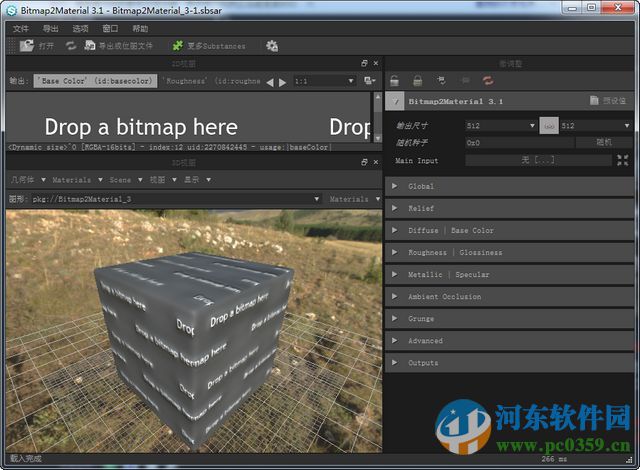The image size is (640, 470).
Task: Click the 打开 (Open) text button
Action: click(46, 46)
